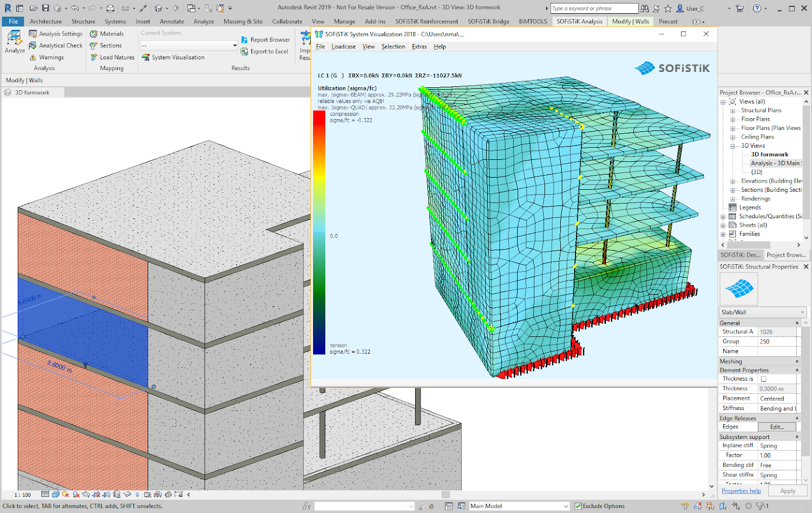
Task: Click the Inplane stiffness Spring value
Action: click(777, 446)
